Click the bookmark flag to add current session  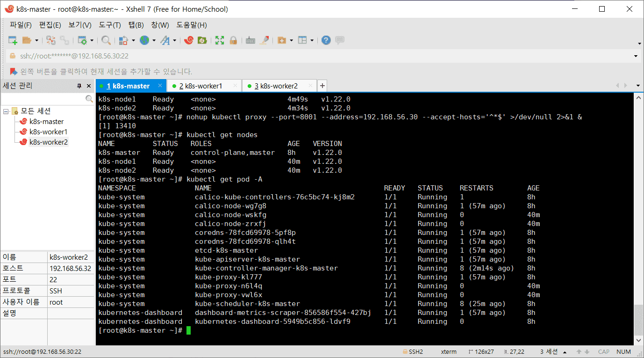click(x=13, y=72)
